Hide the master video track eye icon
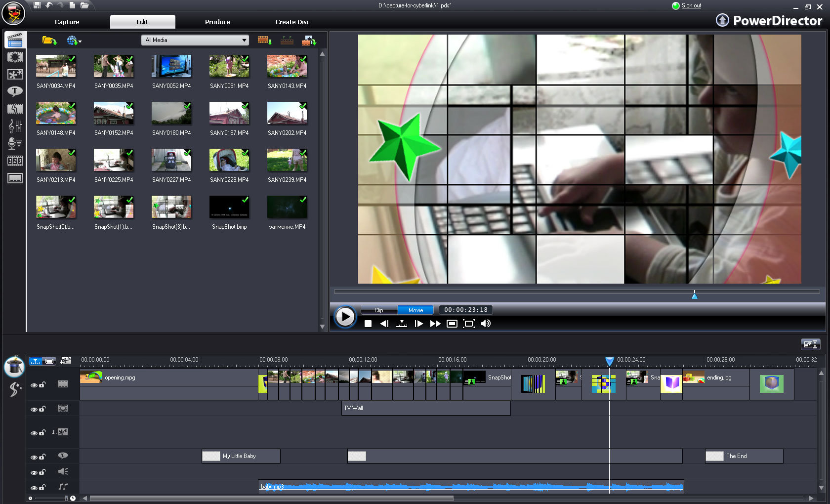This screenshot has width=830, height=504. pyautogui.click(x=34, y=385)
